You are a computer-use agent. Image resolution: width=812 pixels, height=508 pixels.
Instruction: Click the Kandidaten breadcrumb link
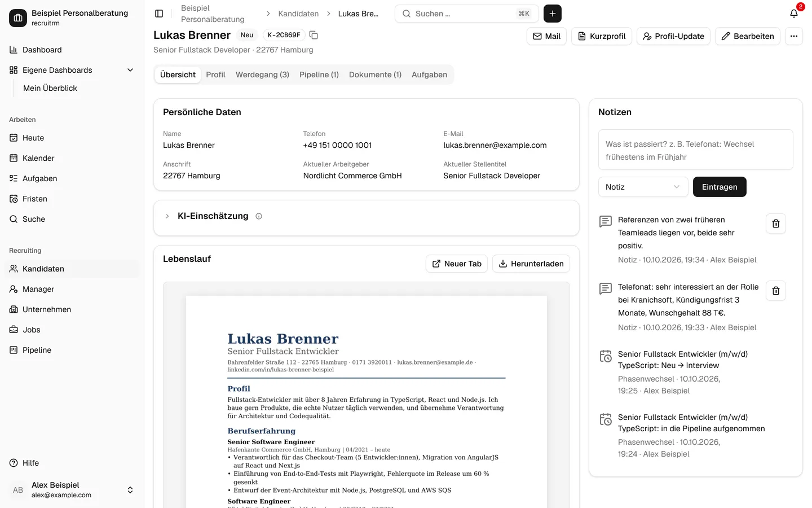click(298, 14)
